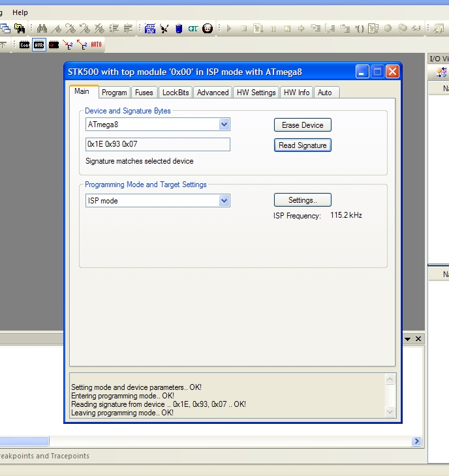The height and width of the screenshot is (476, 449).
Task: Click the log scroll down arrow
Action: tap(390, 411)
